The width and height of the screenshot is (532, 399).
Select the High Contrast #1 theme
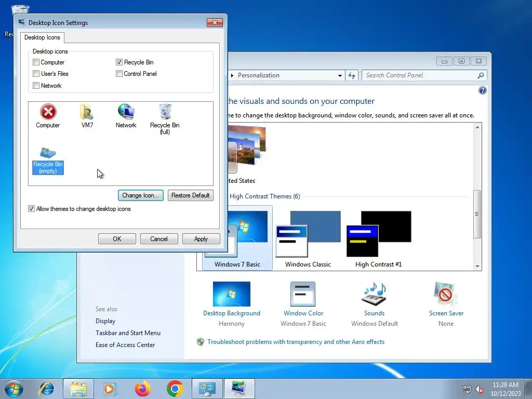378,238
